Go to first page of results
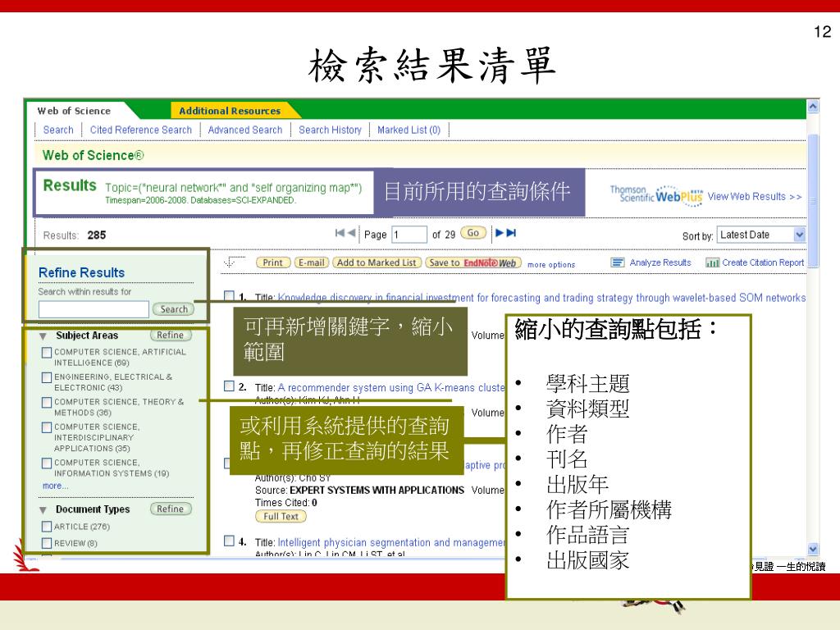Viewport: 840px width, 630px height. tap(339, 232)
